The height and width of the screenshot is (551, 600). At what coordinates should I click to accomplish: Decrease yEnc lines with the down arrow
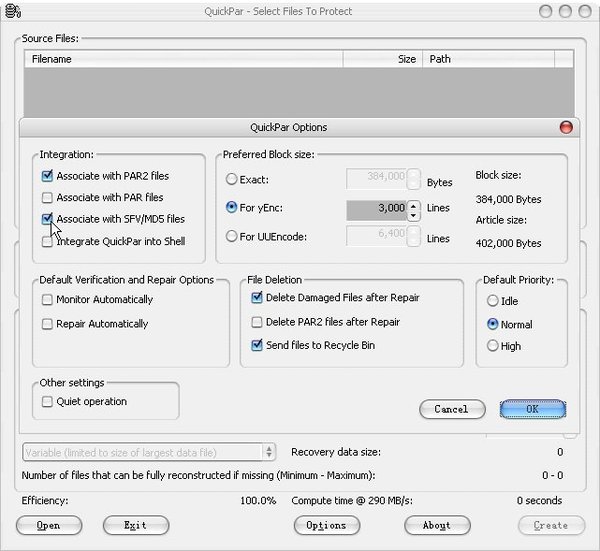(414, 216)
